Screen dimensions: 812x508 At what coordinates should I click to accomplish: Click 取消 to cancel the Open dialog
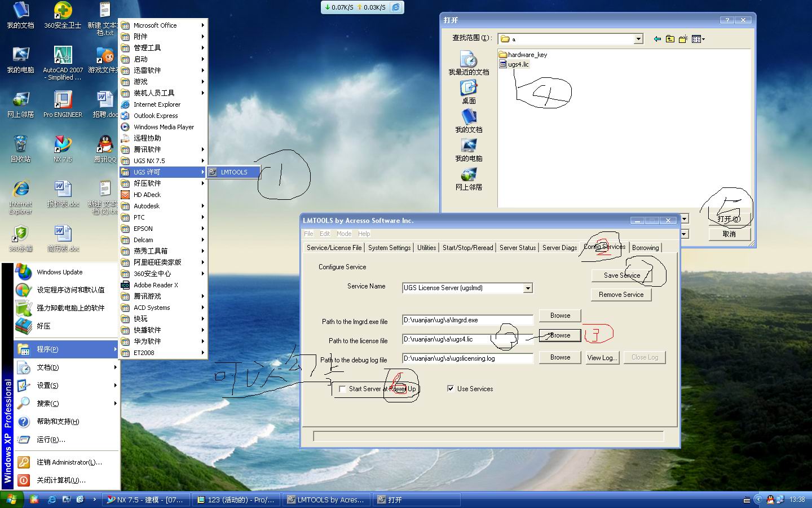pos(729,234)
